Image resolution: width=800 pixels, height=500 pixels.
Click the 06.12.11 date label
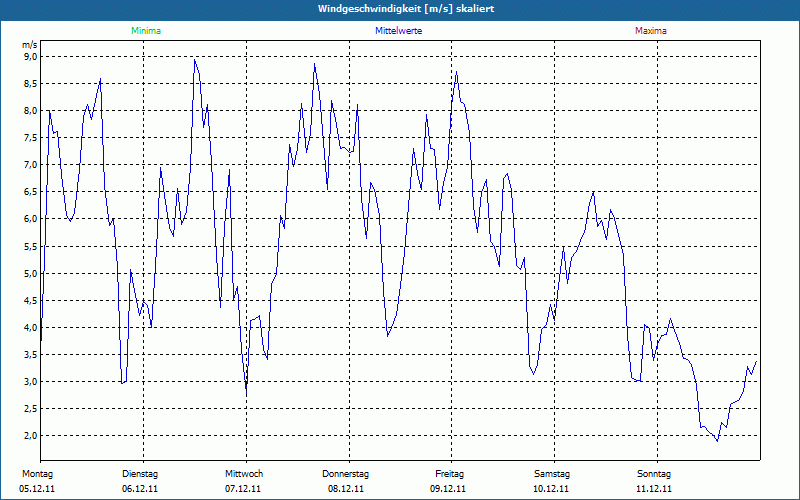point(140,489)
